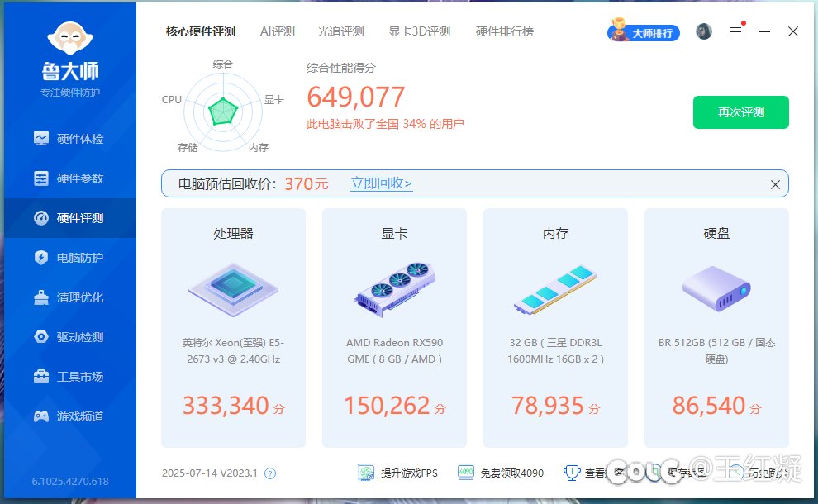818x504 pixels.
Task: Click 370元 recycle price
Action: [x=307, y=183]
